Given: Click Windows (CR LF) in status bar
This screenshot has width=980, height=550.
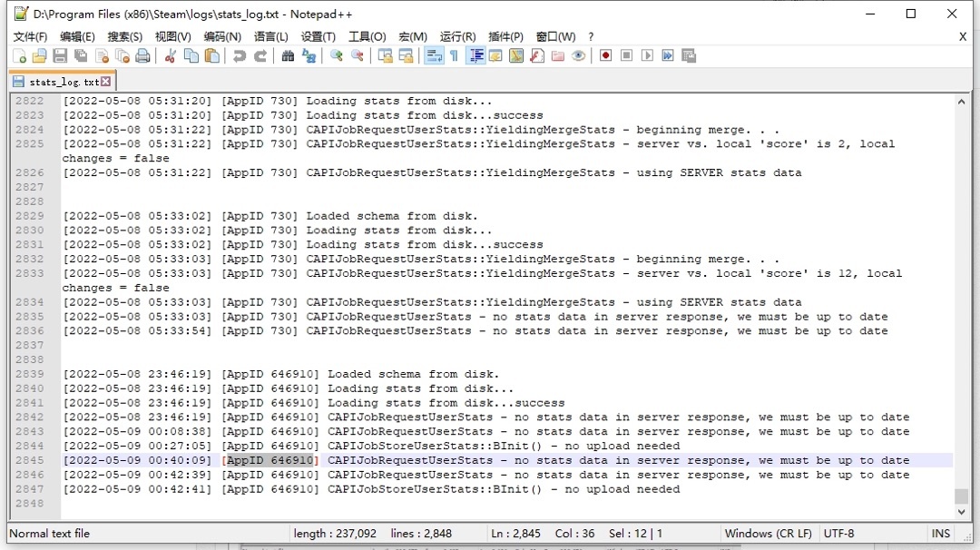Looking at the screenshot, I should 769,534.
